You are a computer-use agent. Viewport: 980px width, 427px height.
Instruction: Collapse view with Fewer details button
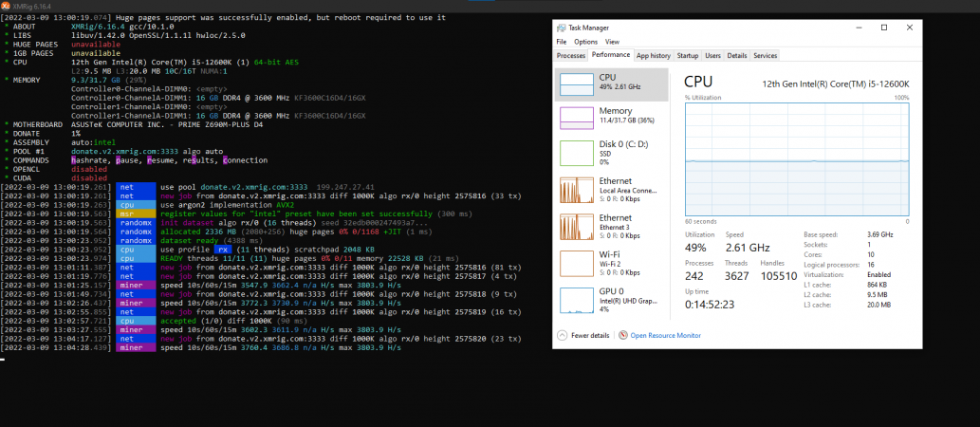coord(583,335)
